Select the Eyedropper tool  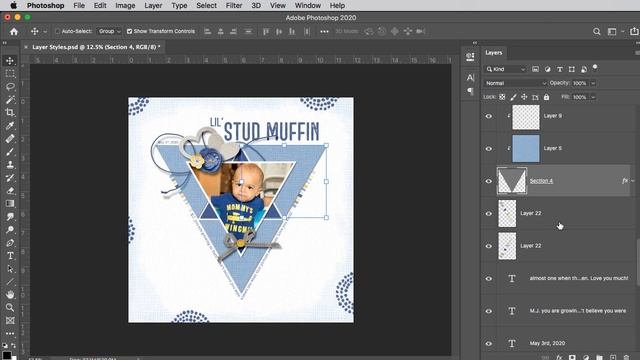click(10, 126)
